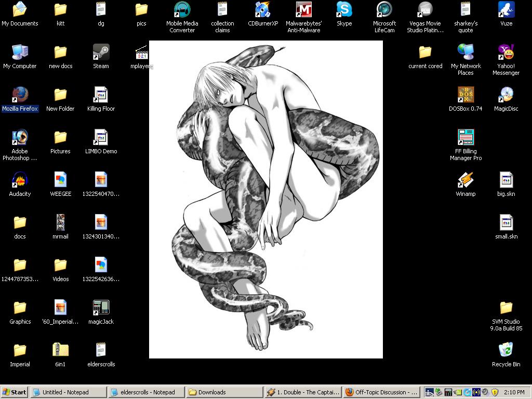Select the center wallpaper artwork image
This screenshot has height=399, width=532.
tap(266, 199)
